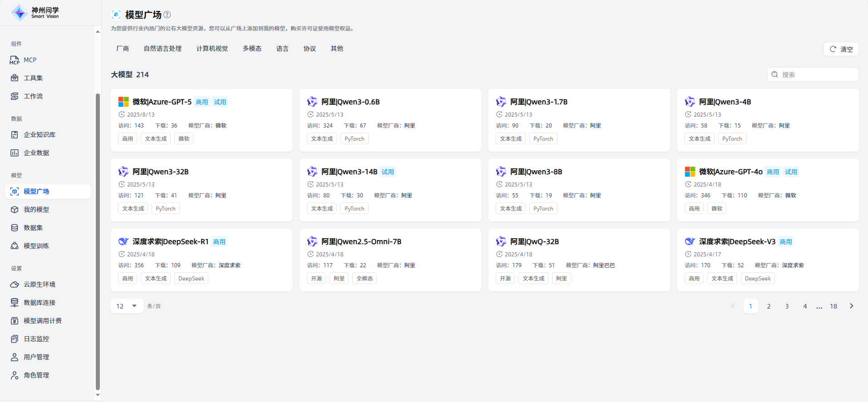Open the 12 条/页 page size dropdown
This screenshot has height=402, width=868.
[x=127, y=306]
